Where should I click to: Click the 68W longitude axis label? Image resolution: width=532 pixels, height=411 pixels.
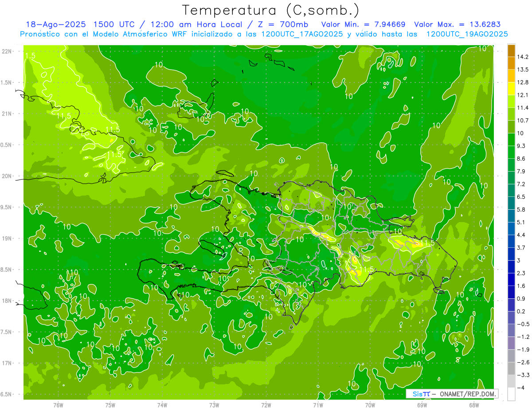coord(474,405)
